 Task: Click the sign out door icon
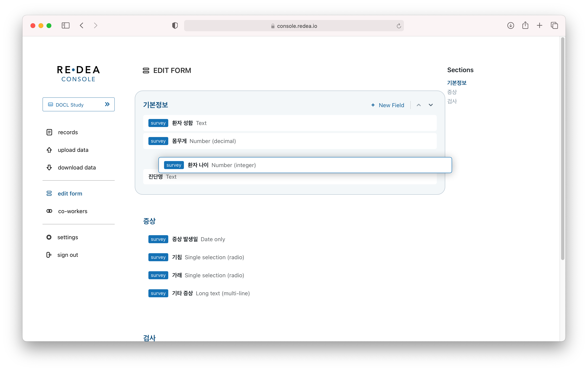point(49,255)
